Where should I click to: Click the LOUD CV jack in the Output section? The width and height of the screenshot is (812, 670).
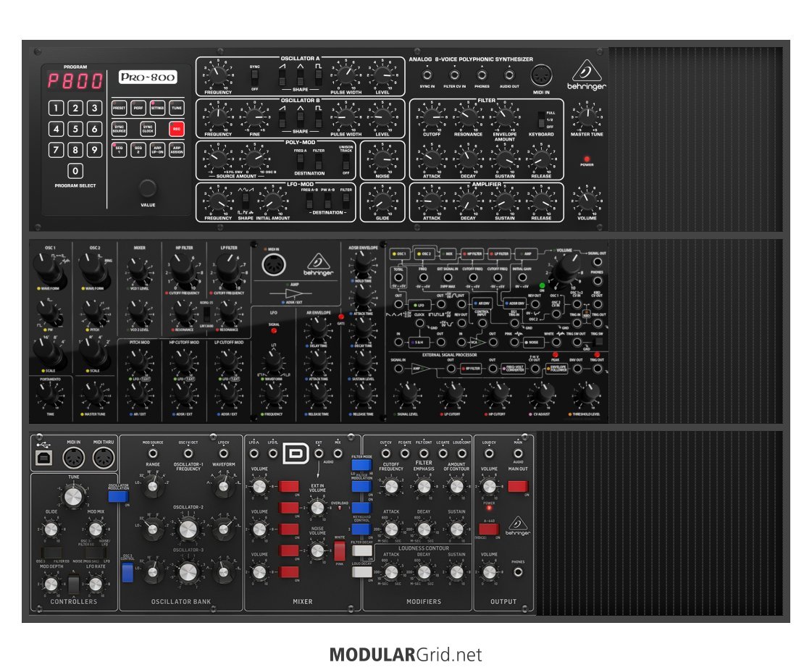tap(489, 453)
